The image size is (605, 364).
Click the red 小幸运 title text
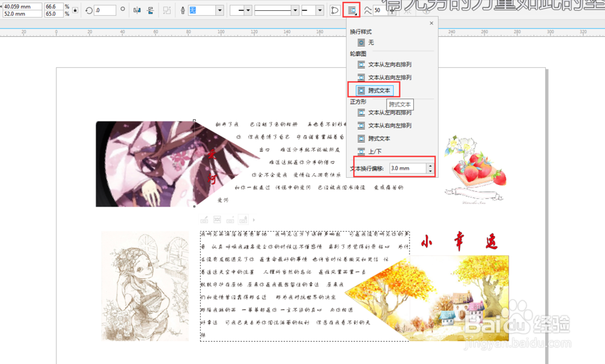point(459,242)
